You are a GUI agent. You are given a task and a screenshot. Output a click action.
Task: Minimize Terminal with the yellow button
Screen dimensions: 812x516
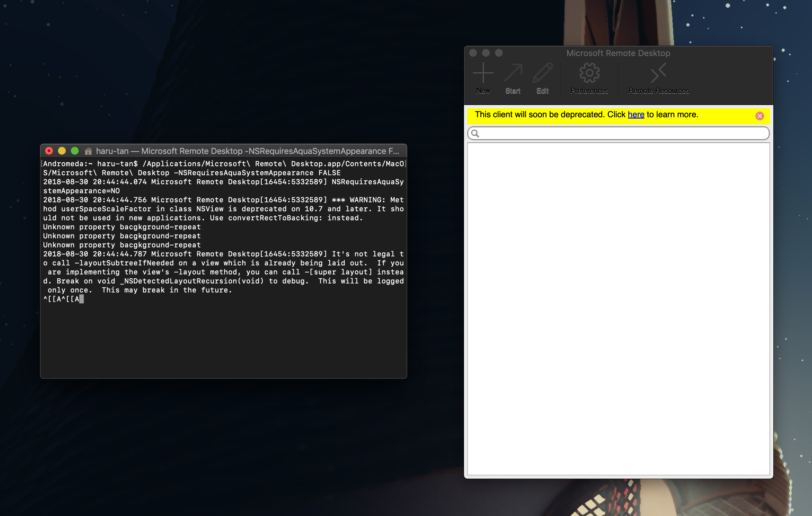(62, 151)
